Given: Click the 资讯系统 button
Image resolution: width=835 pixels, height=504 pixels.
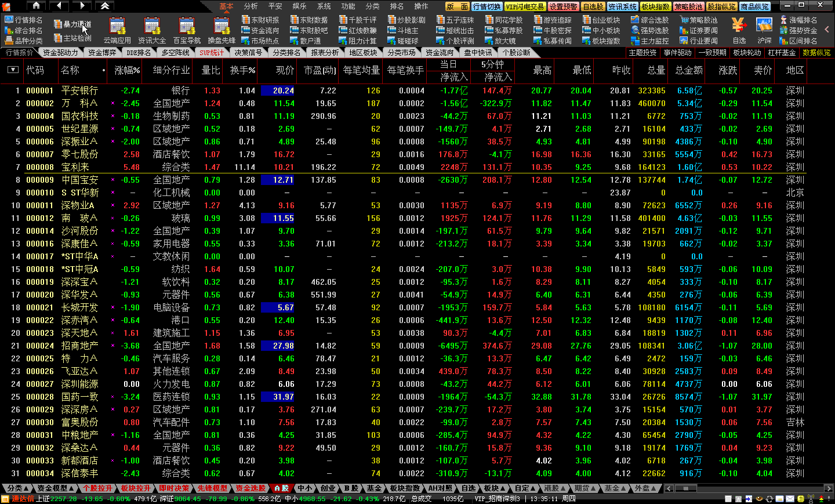Looking at the screenshot, I should [x=622, y=6].
